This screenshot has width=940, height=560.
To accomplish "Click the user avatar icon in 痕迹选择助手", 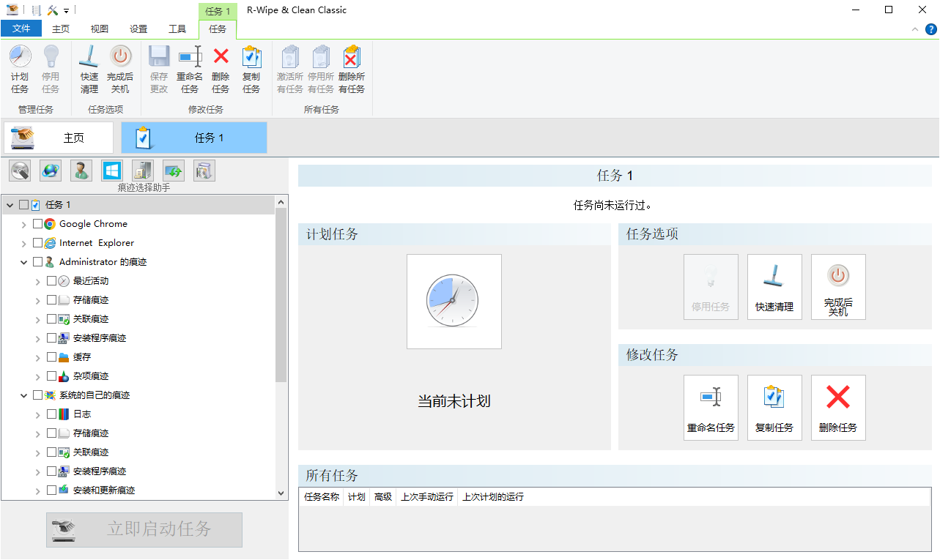I will coord(81,171).
